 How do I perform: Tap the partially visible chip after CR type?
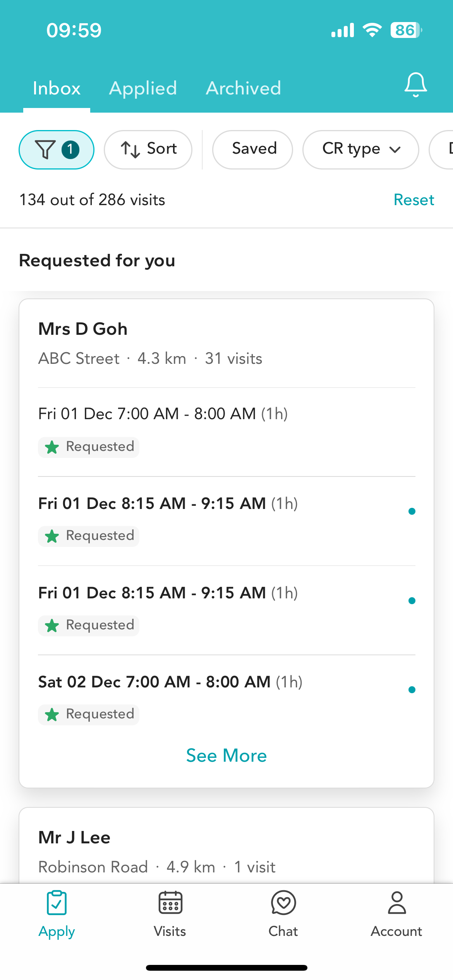443,150
